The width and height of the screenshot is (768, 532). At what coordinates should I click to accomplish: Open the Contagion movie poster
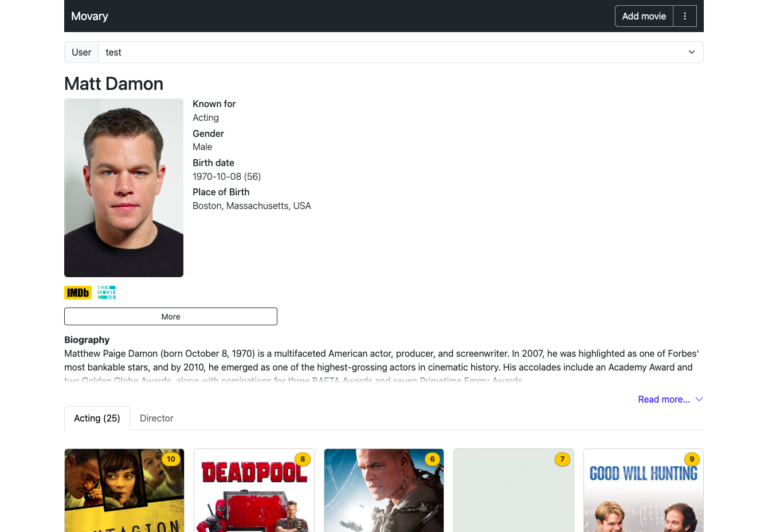point(124,490)
